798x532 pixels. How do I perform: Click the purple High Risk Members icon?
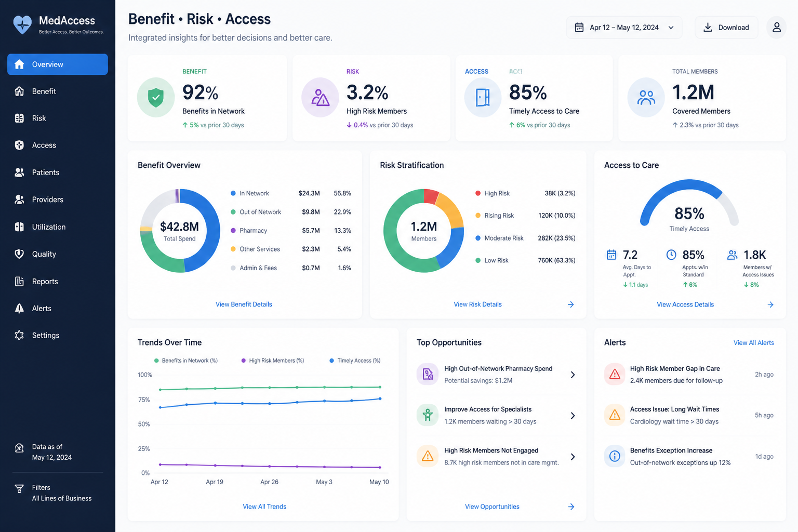321,97
